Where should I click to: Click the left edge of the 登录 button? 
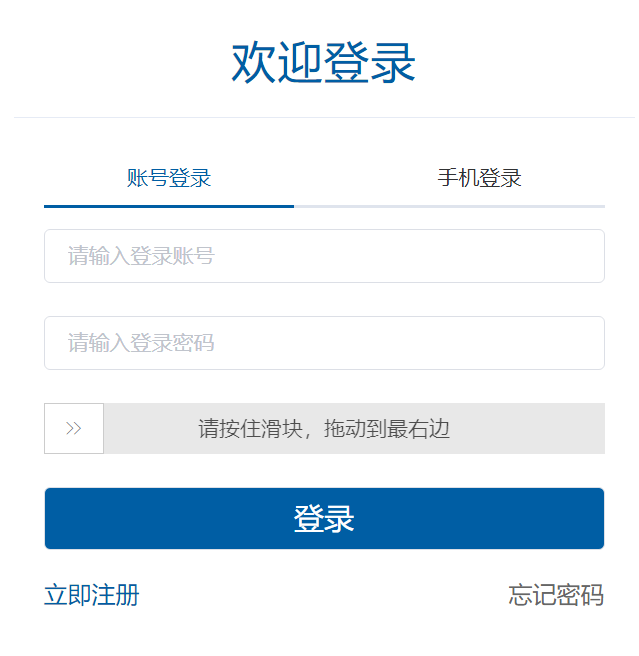tap(56, 519)
